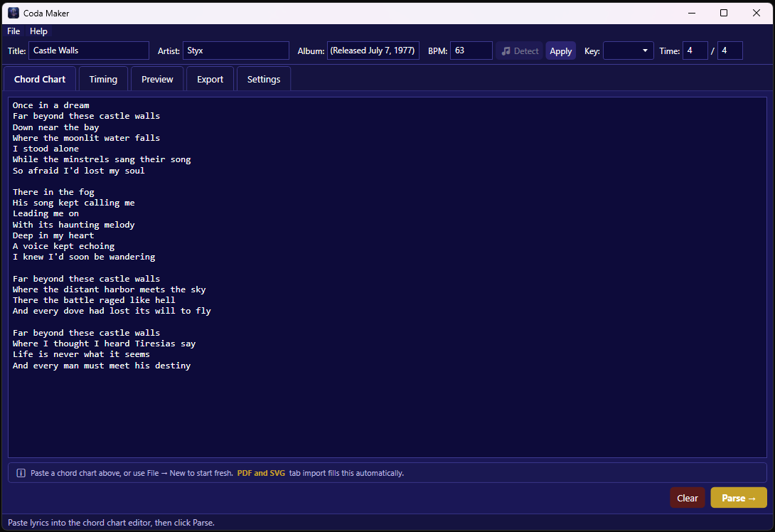The height and width of the screenshot is (532, 775).
Task: Click the time signature denominator field
Action: tap(729, 50)
